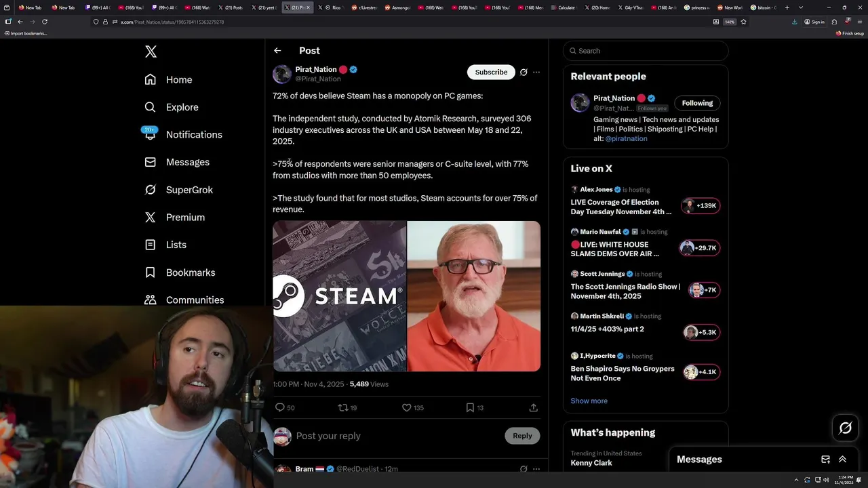Image resolution: width=868 pixels, height=488 pixels.
Task: Open the list all tabs dropdown
Action: 801,7
